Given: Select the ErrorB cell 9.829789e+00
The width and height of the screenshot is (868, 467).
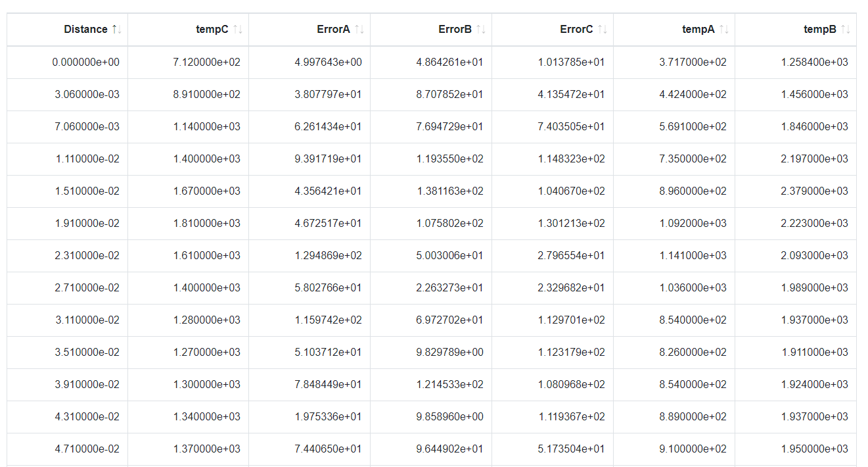Looking at the screenshot, I should tap(431, 353).
